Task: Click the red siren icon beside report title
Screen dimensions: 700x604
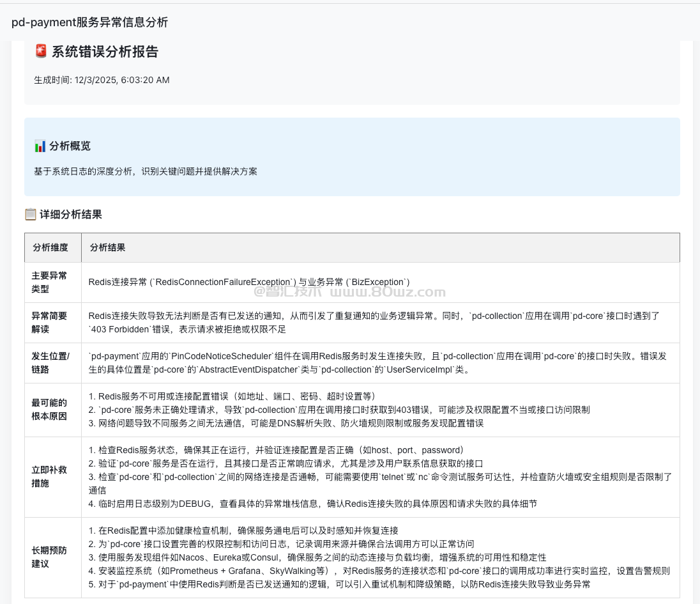Action: coord(41,52)
